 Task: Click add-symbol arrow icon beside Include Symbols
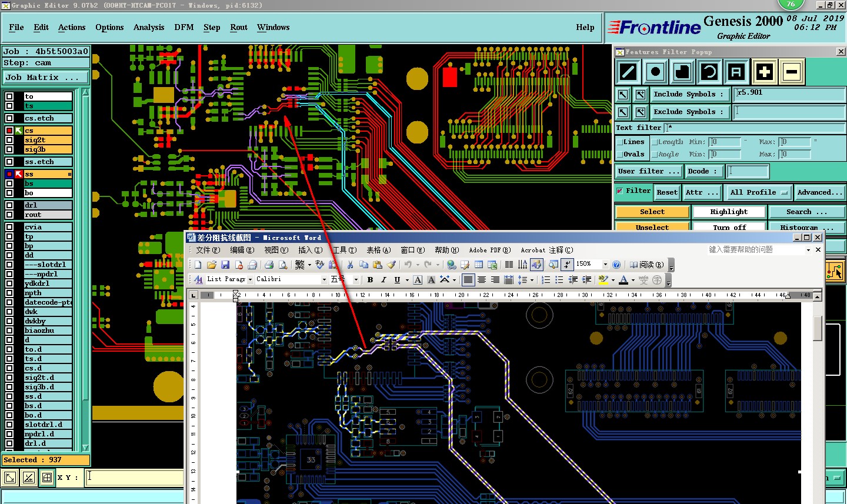tap(640, 94)
